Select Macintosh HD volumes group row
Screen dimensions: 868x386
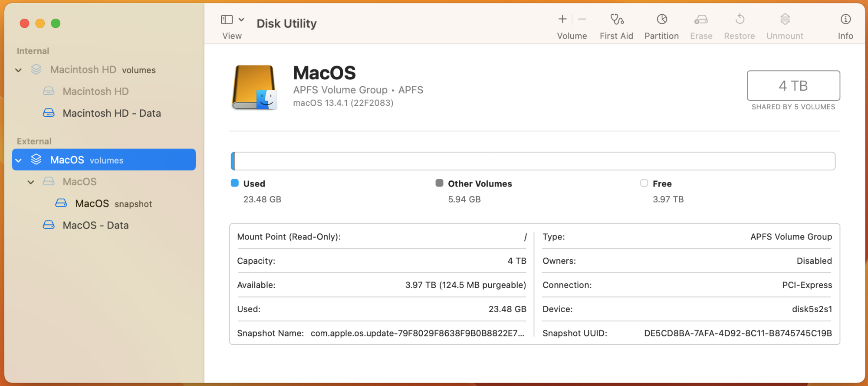pos(104,70)
